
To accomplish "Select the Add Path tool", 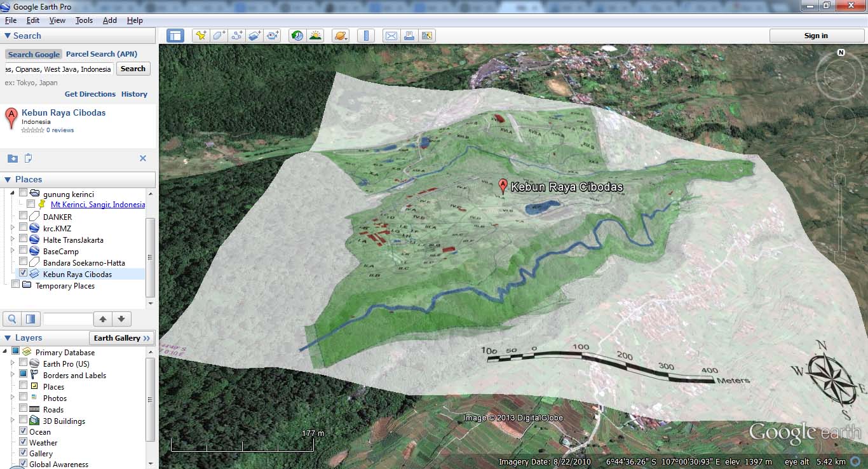I will click(x=236, y=36).
